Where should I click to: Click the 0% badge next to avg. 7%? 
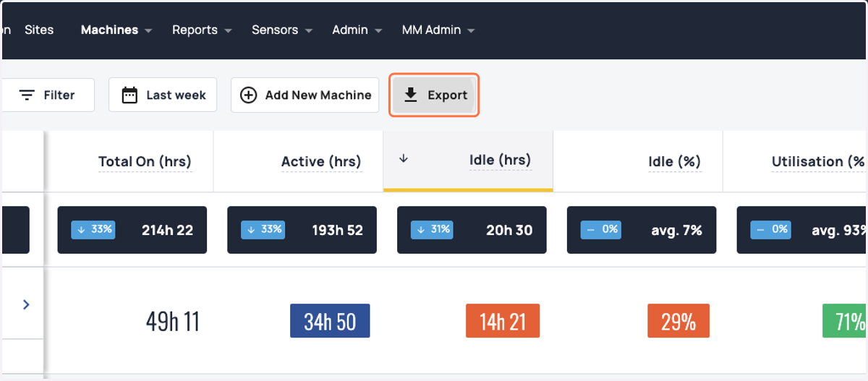[602, 229]
